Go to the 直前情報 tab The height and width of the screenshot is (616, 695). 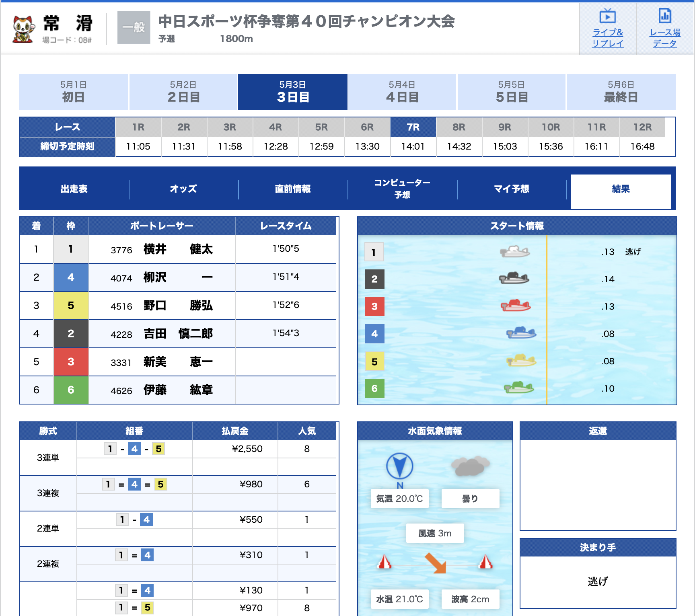[x=293, y=189]
